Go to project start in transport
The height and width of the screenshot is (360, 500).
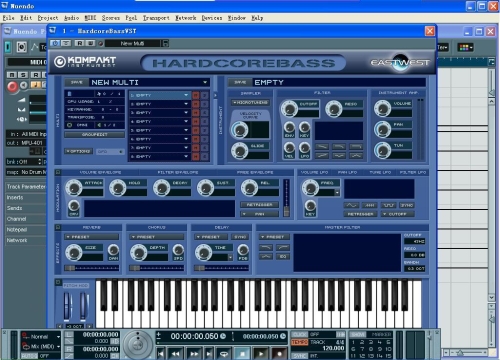161,354
